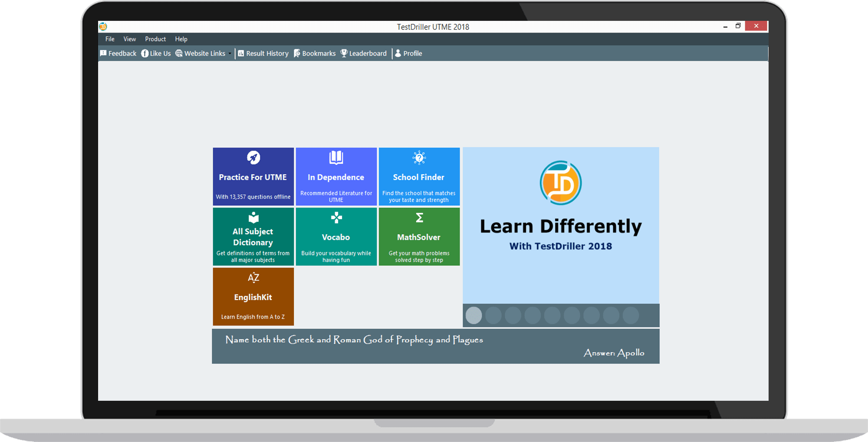The width and height of the screenshot is (868, 442).
Task: Select the ninth banner slide dot
Action: (x=631, y=315)
